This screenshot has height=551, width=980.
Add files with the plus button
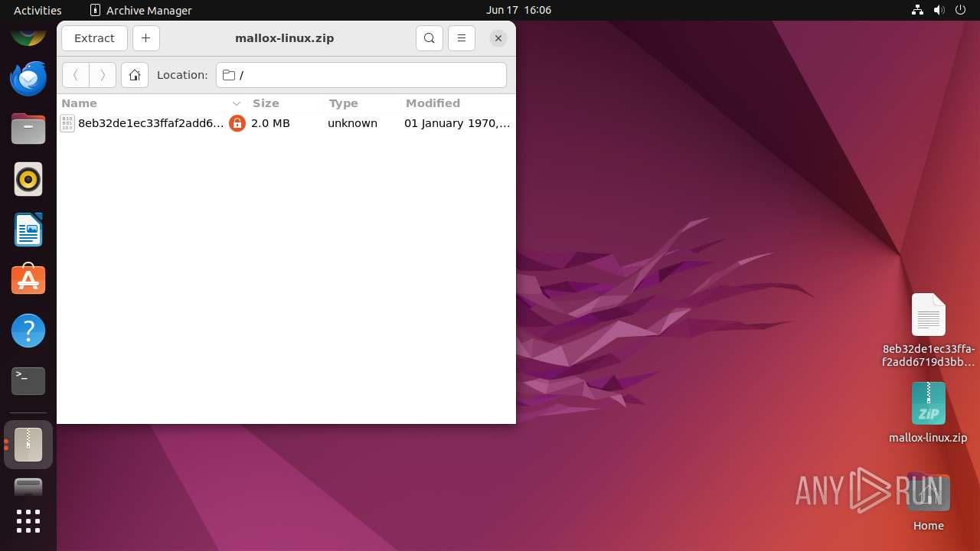click(x=145, y=38)
